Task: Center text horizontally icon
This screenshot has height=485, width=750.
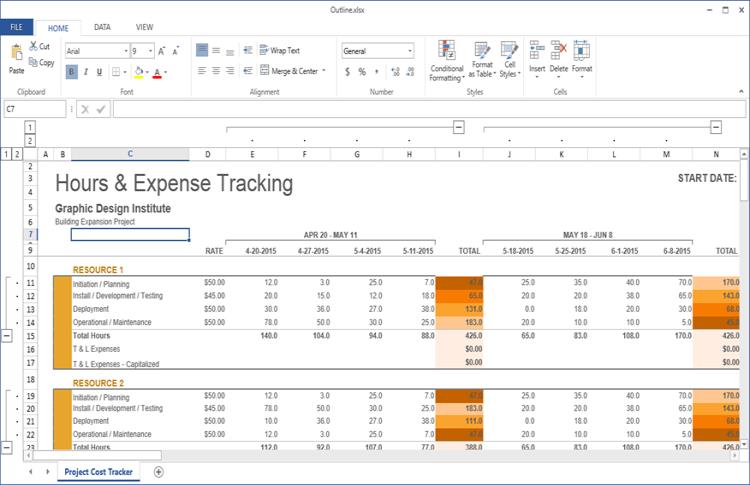Action: pyautogui.click(x=216, y=71)
